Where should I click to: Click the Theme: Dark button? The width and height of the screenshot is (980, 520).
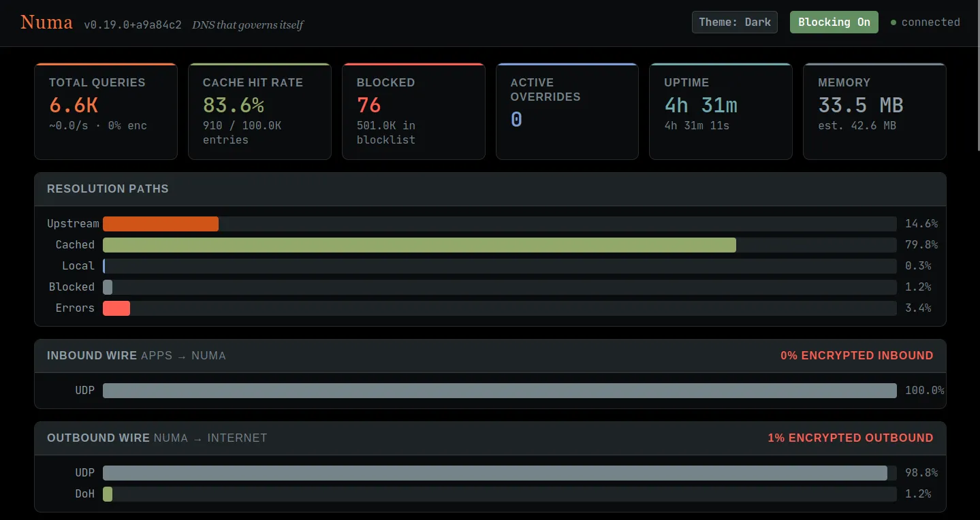coord(735,22)
